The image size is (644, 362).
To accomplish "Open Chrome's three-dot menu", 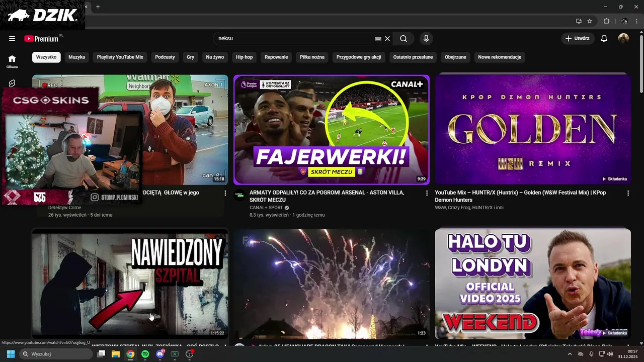I will (637, 21).
